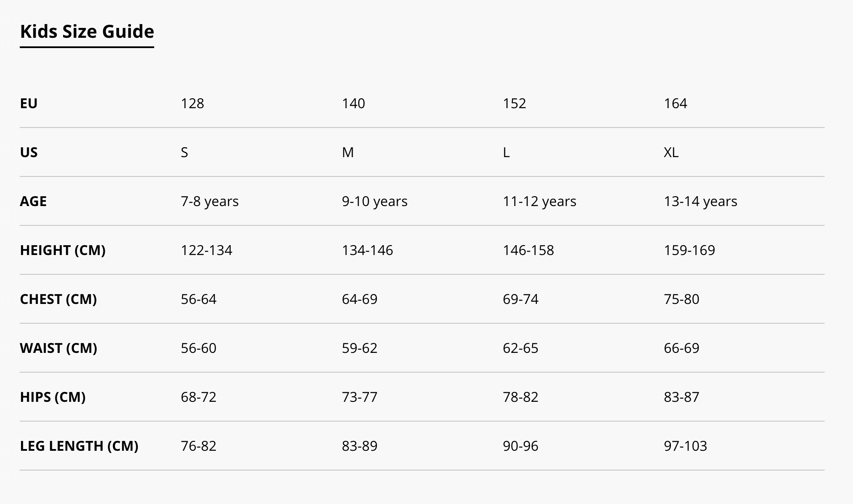Select the leg length value 97-103
Image resolution: width=853 pixels, height=504 pixels.
[x=685, y=446]
